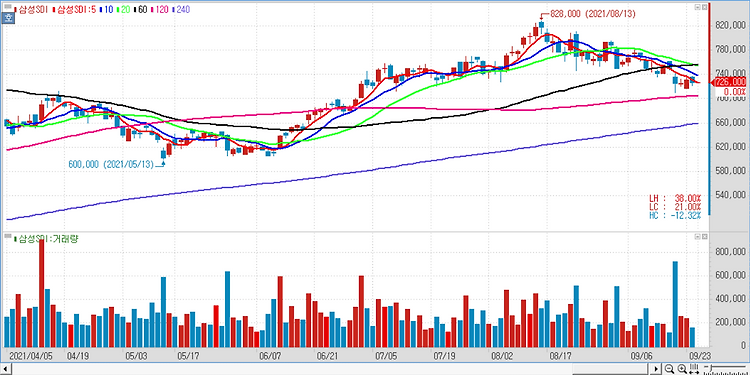Click the zoom out magnifier icon
Viewport: 750px width, 375px height.
[669, 369]
